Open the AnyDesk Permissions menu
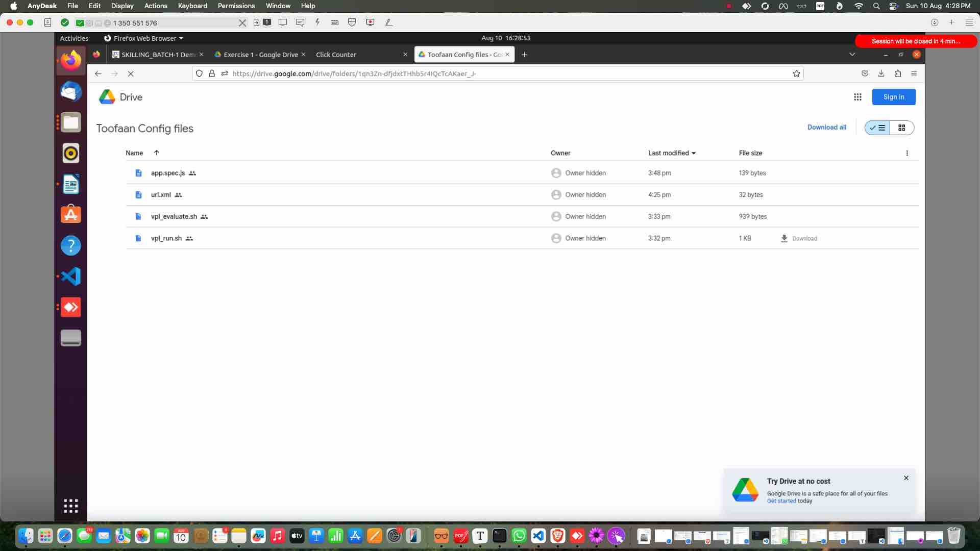Screen dimensions: 980x551 [x=236, y=6]
